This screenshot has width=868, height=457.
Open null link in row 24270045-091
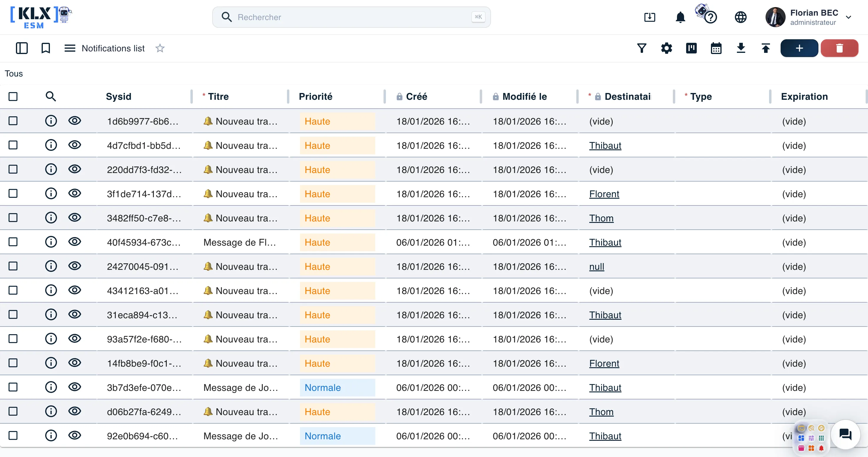tap(596, 267)
